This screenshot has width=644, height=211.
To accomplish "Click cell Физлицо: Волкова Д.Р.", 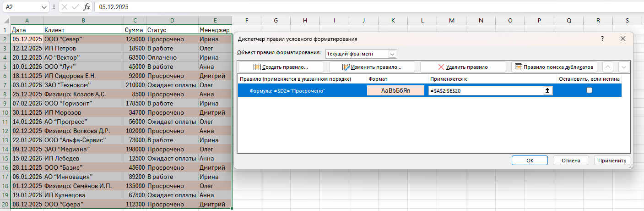I will (83, 131).
